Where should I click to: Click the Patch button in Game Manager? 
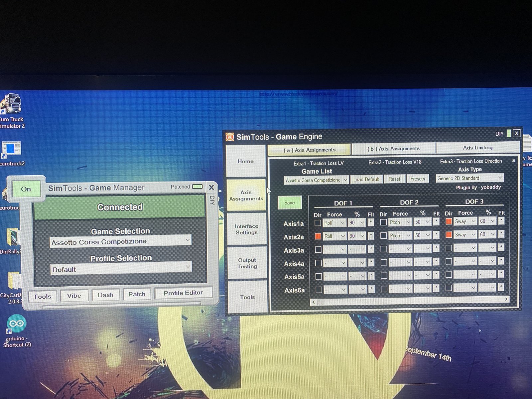[x=137, y=294]
